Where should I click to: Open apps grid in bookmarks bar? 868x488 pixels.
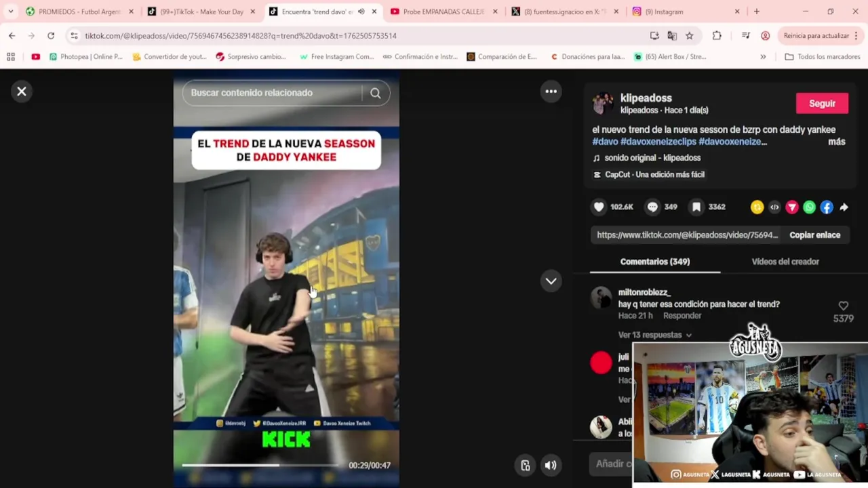point(11,57)
